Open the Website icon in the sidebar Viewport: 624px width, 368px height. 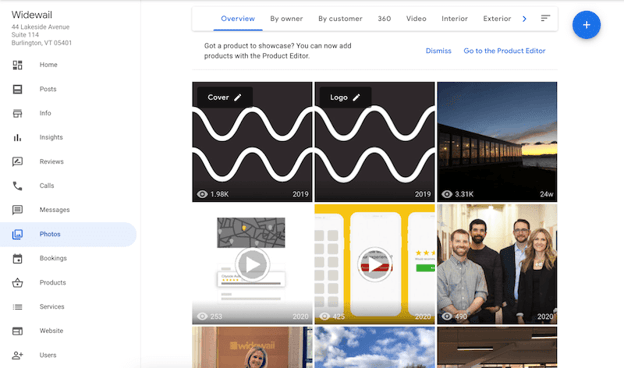pyautogui.click(x=18, y=331)
